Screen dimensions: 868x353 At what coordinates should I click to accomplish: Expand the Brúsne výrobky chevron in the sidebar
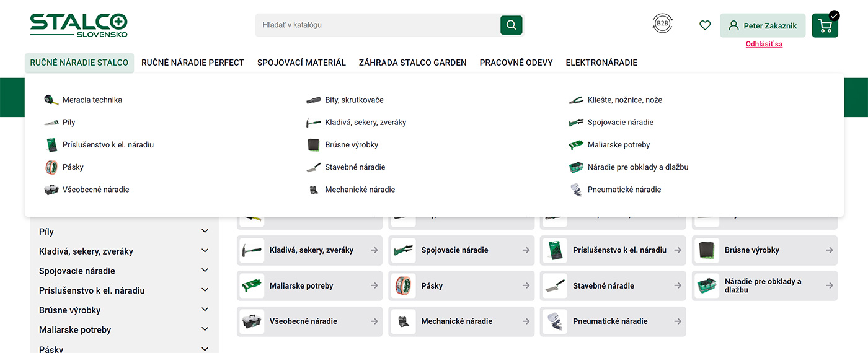coord(205,310)
